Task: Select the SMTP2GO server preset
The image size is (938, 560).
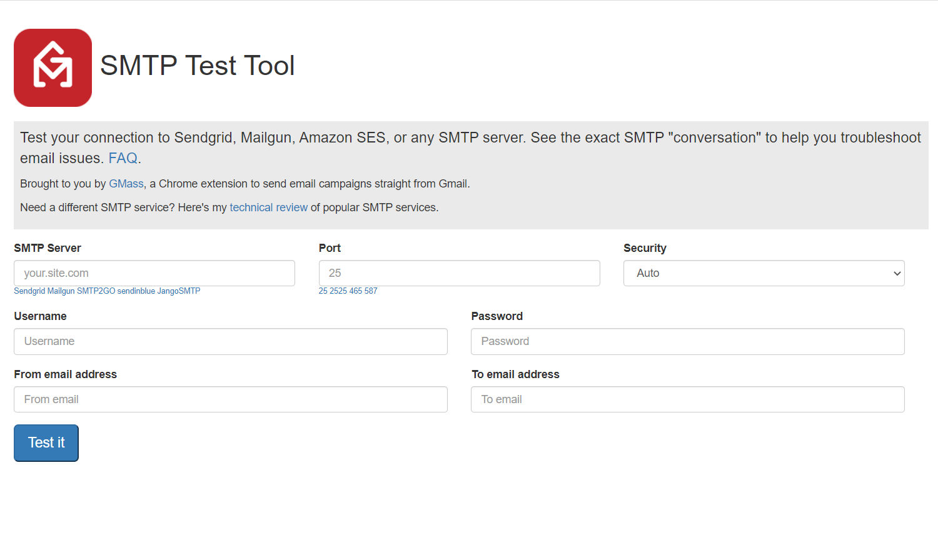Action: click(96, 291)
